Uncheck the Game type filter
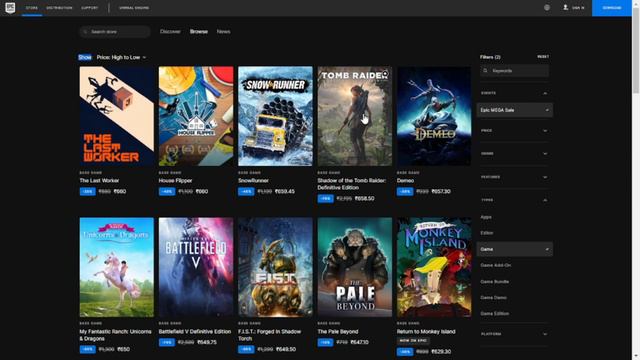This screenshot has height=360, width=640. [515, 249]
